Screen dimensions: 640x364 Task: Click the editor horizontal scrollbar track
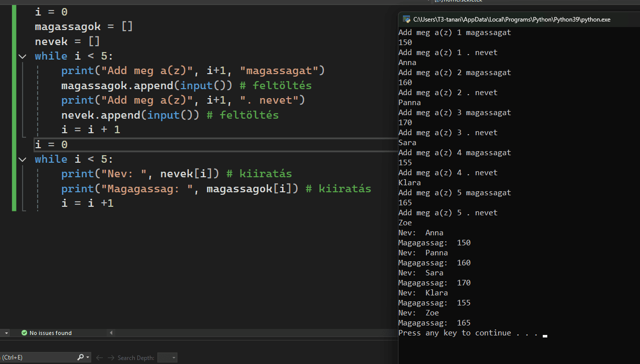click(x=251, y=333)
